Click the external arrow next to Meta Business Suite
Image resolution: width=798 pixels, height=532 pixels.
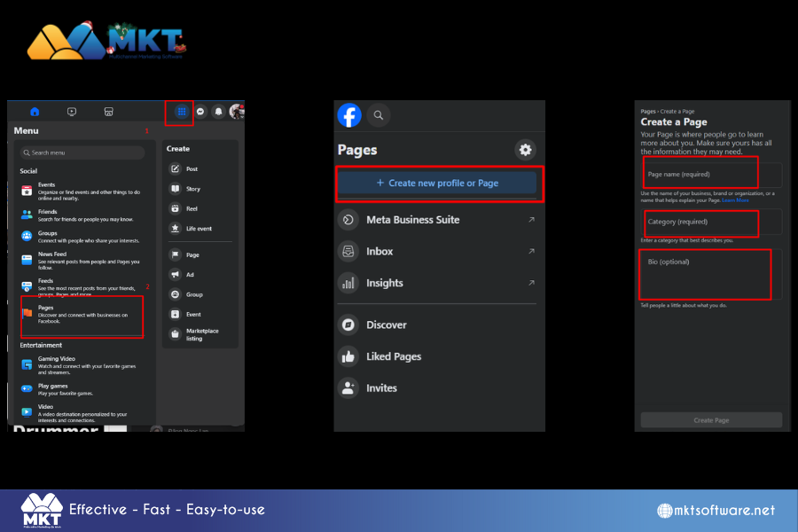(x=531, y=219)
